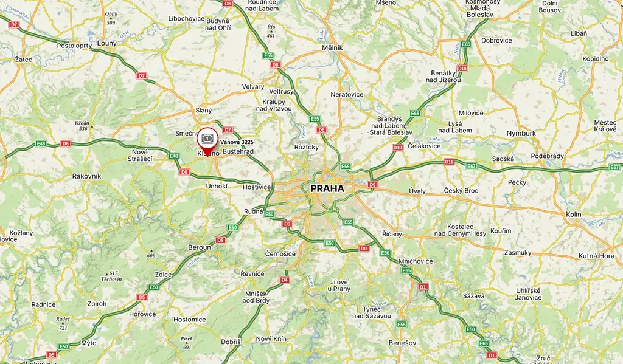Screen dimensions: 623x364
Task: Select the D11 motorway shield
Action: [449, 162]
